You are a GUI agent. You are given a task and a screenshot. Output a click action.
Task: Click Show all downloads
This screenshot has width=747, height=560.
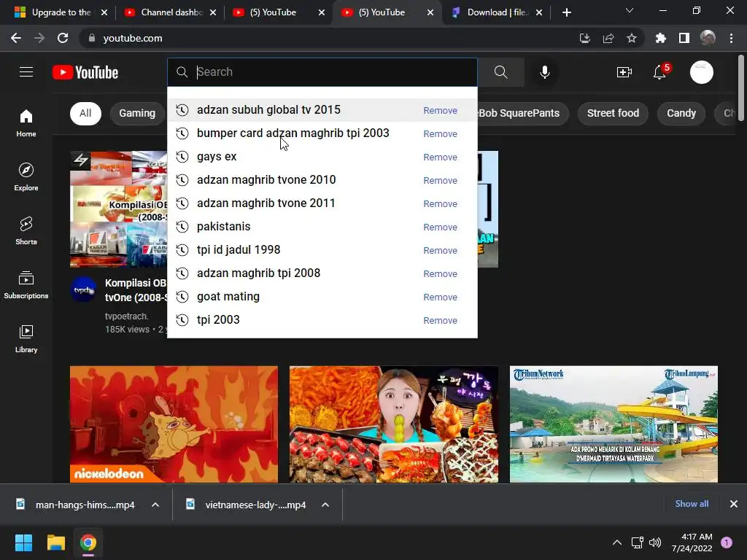point(692,504)
